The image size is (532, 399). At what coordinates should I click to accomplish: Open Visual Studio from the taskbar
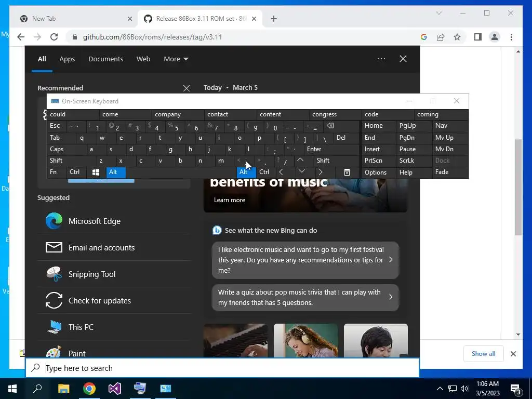115,389
